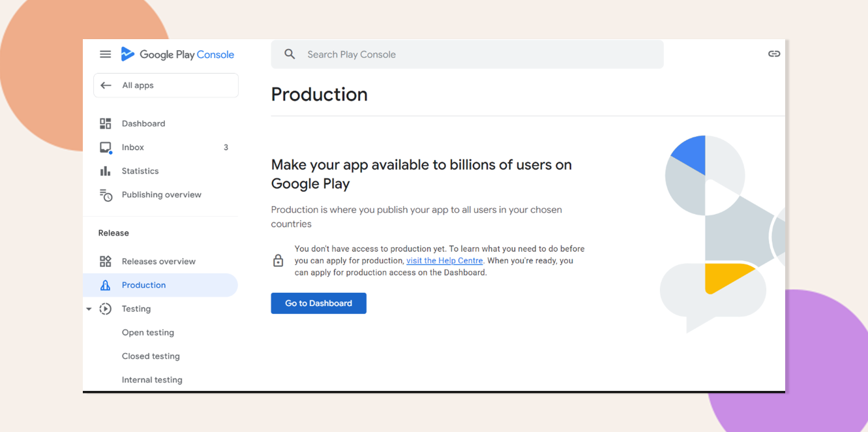
Task: Click the Statistics bar chart icon
Action: coord(105,171)
